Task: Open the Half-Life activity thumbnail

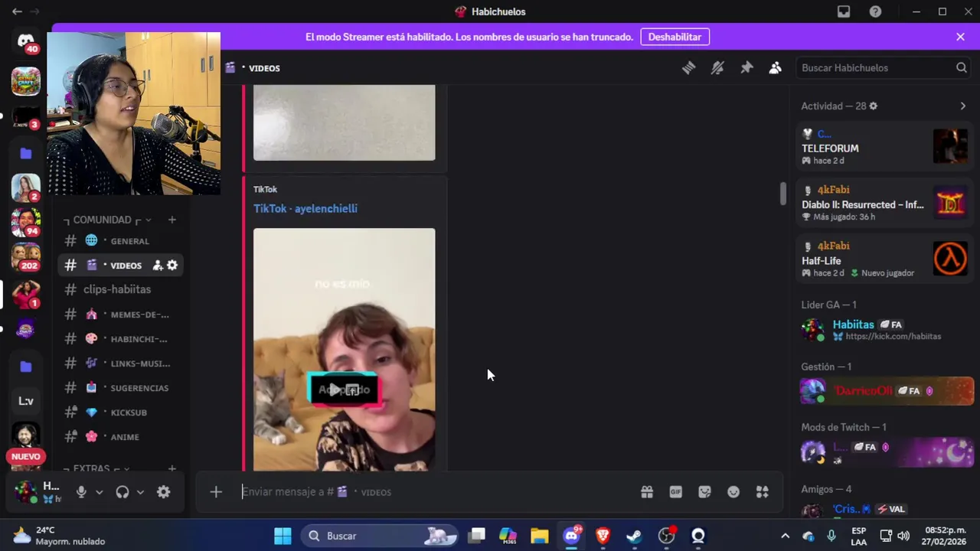Action: pyautogui.click(x=950, y=259)
